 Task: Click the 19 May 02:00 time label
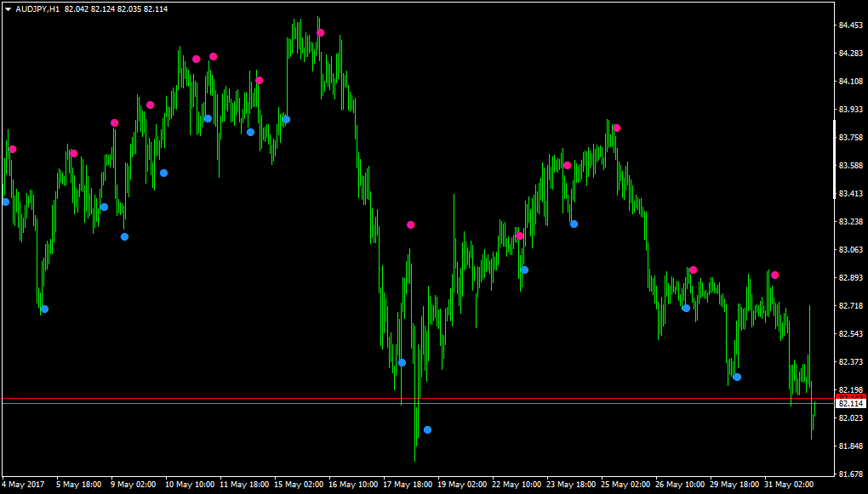tap(462, 484)
